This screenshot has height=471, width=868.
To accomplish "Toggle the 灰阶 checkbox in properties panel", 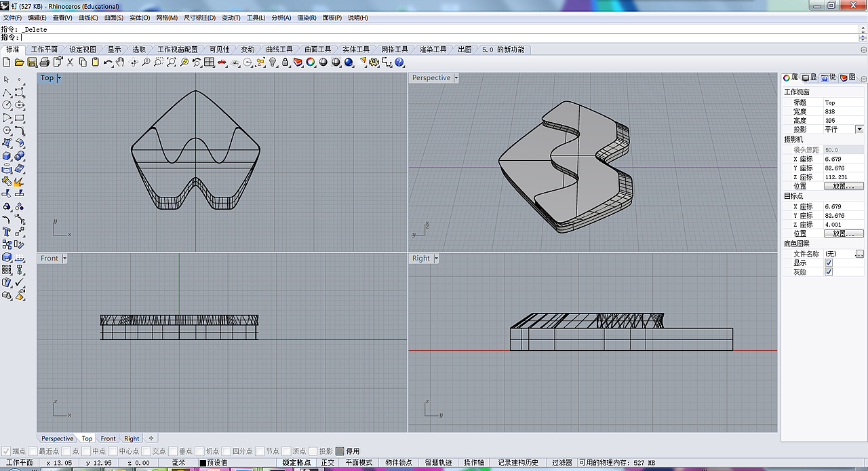I will pyautogui.click(x=829, y=271).
